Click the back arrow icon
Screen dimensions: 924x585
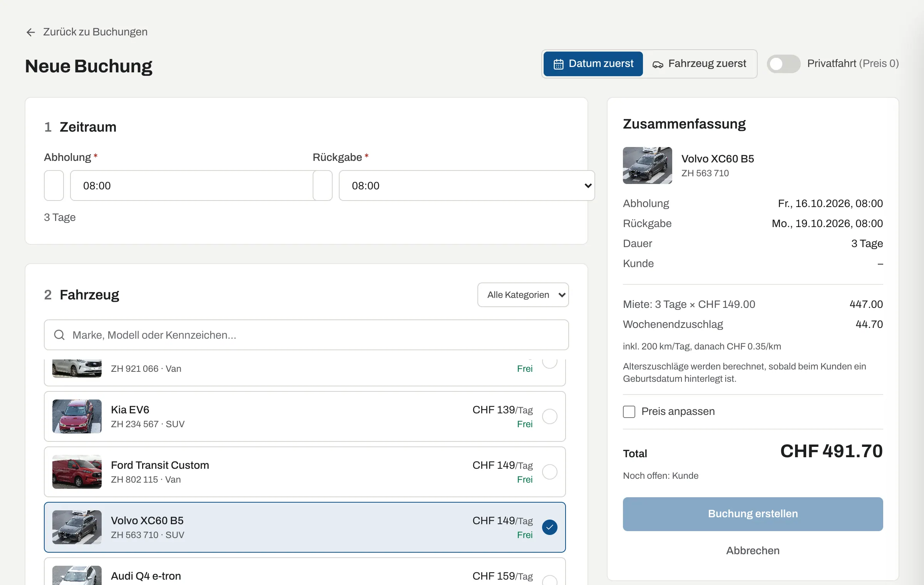pyautogui.click(x=31, y=32)
